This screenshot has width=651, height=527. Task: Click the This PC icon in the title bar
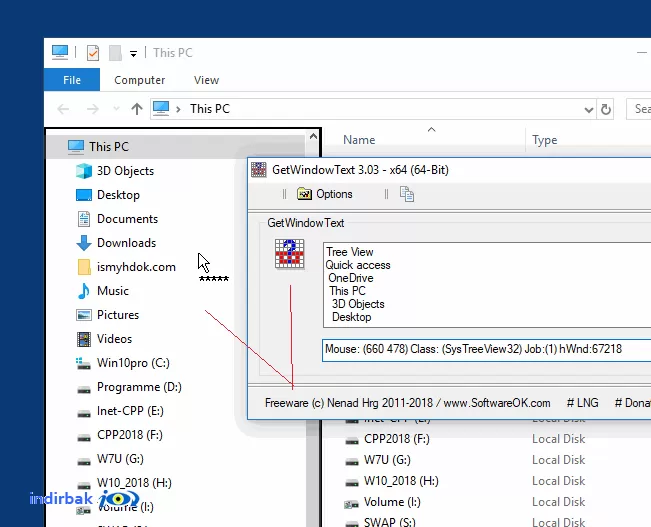60,52
